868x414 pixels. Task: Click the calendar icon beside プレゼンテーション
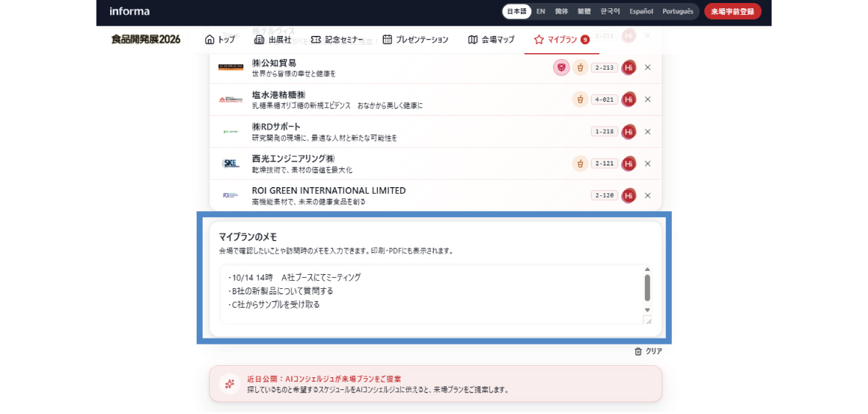388,39
